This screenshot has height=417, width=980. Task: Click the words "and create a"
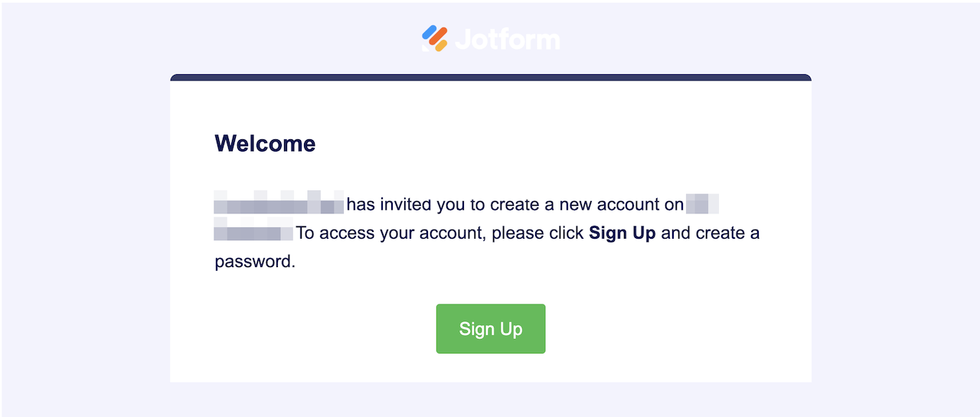[x=710, y=233]
